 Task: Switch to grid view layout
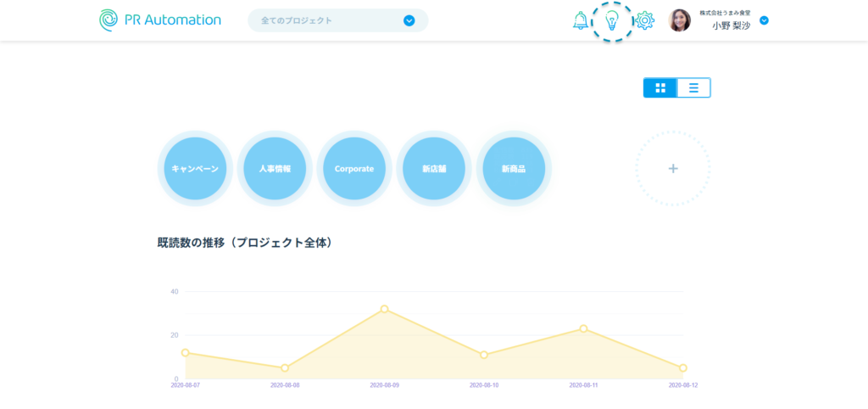coord(660,87)
